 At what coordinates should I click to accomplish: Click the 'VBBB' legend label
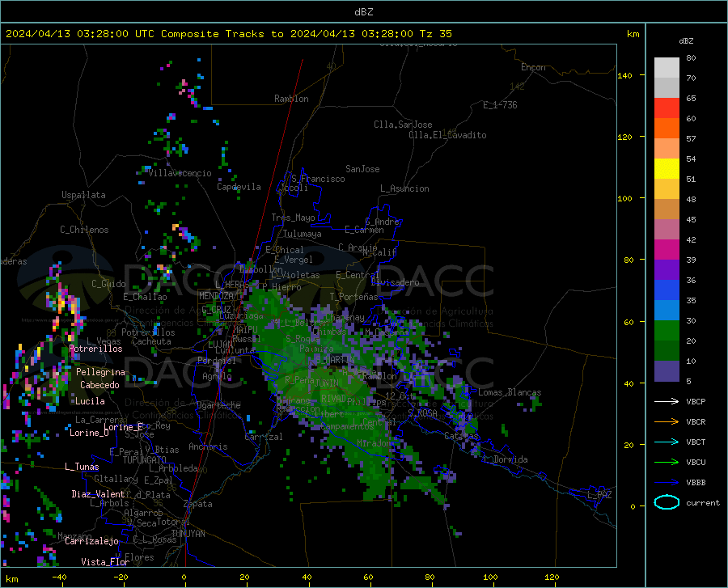(x=696, y=483)
